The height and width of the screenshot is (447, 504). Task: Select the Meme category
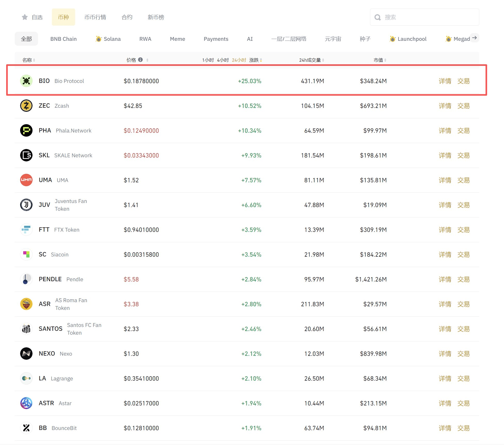178,39
